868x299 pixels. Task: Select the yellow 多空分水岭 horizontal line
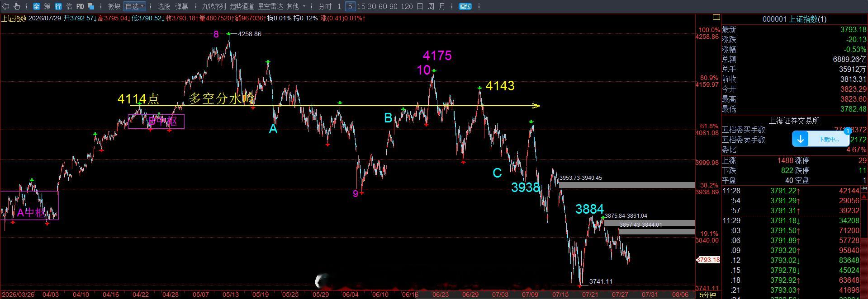[335, 106]
